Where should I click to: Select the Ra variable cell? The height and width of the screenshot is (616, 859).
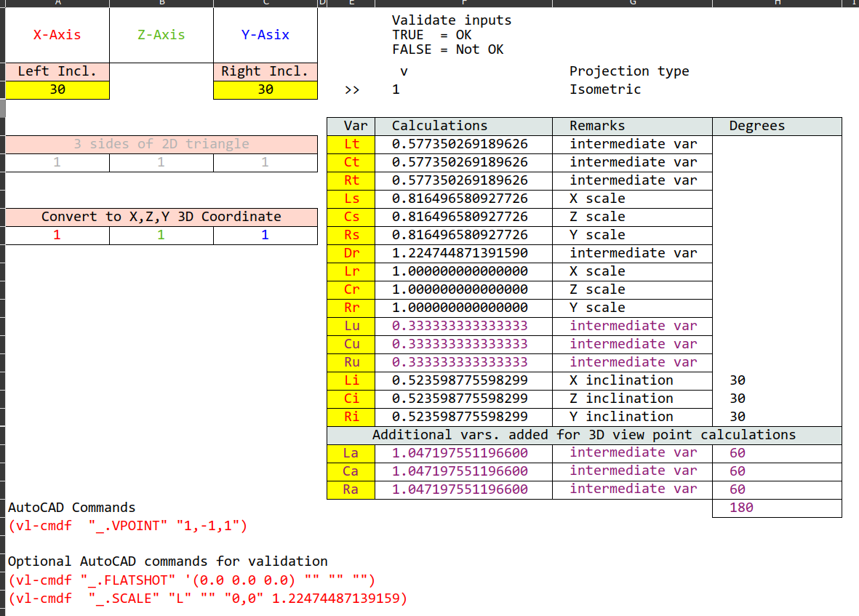pyautogui.click(x=351, y=489)
